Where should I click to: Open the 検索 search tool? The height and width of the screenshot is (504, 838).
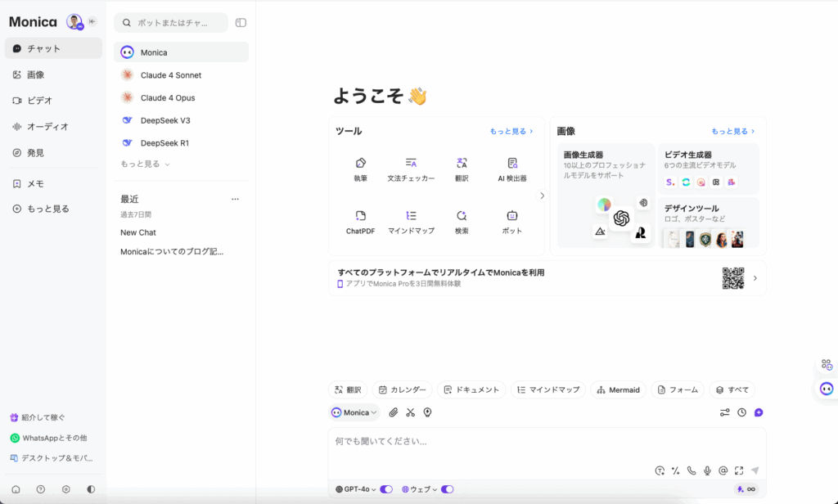(462, 222)
